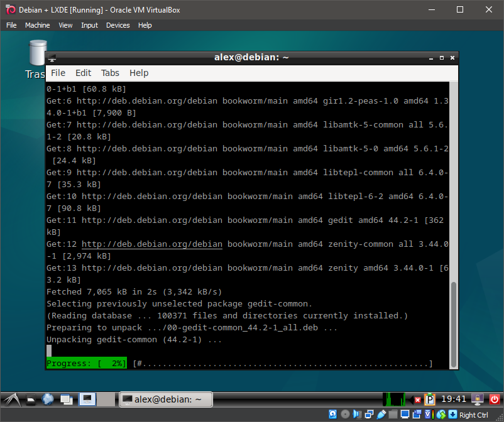This screenshot has width=504, height=422.
Task: Click the red logout button in the tray
Action: pyautogui.click(x=493, y=399)
